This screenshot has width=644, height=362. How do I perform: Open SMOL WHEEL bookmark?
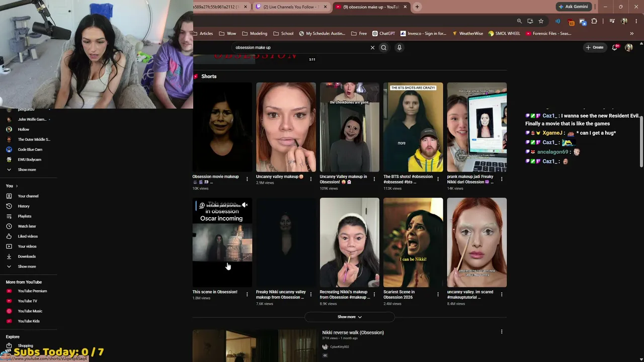click(504, 34)
